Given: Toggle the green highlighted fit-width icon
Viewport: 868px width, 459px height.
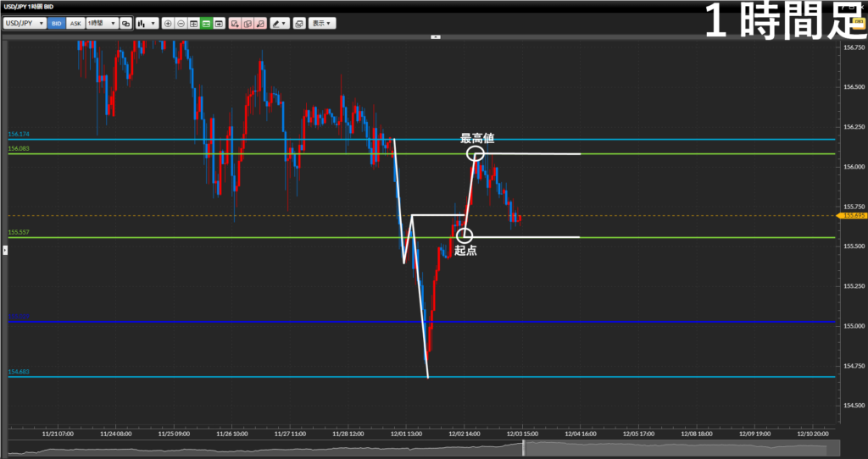Looking at the screenshot, I should coord(206,23).
